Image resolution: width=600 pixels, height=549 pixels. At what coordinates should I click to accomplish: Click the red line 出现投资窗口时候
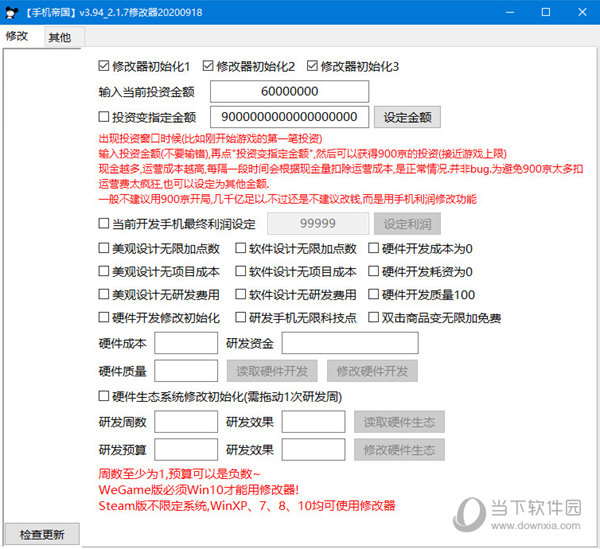coord(210,138)
